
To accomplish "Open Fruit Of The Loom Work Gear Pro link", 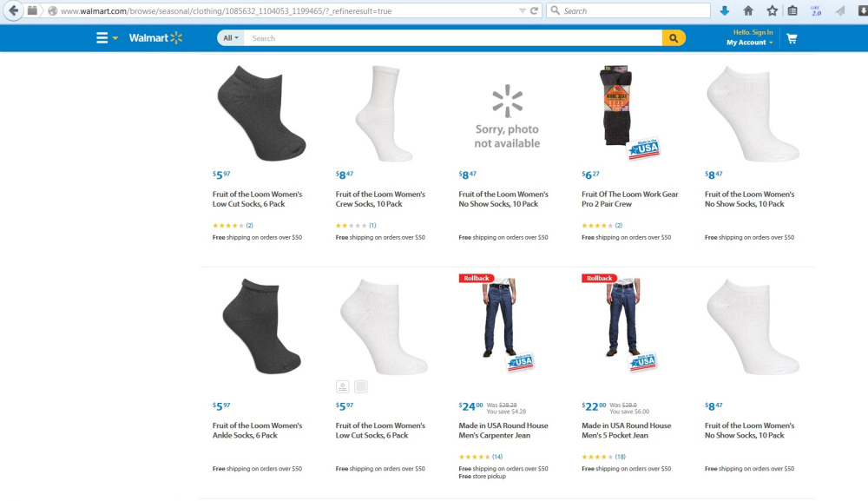I will coord(629,199).
